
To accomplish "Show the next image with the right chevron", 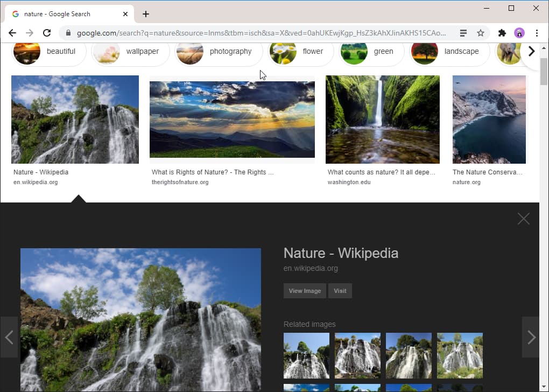I will pyautogui.click(x=530, y=337).
